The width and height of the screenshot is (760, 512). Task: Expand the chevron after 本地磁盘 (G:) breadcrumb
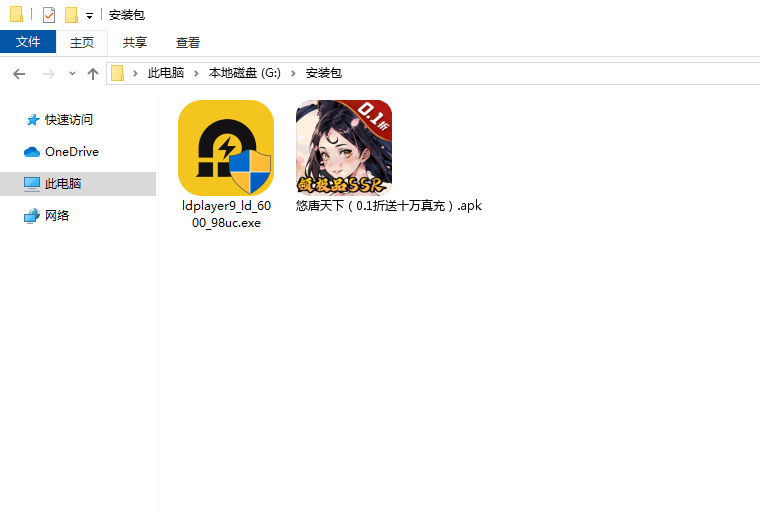pos(294,73)
